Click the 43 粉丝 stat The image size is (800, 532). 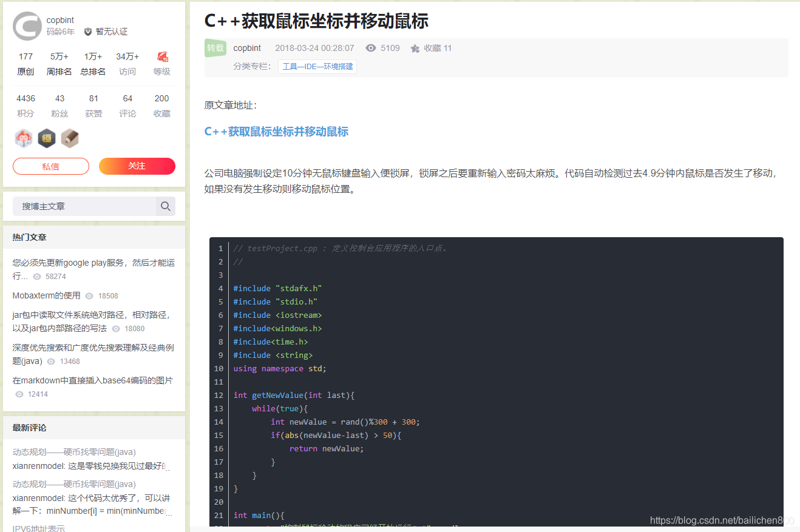pyautogui.click(x=59, y=106)
